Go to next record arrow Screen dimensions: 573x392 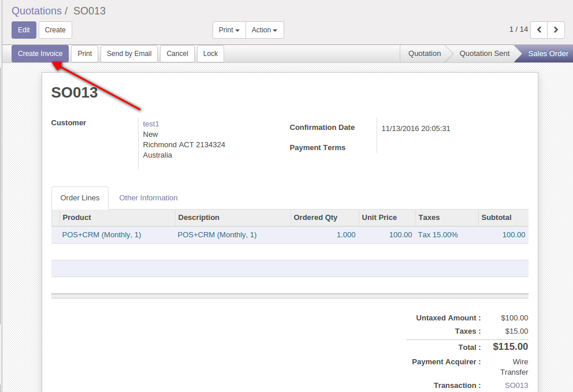point(556,29)
